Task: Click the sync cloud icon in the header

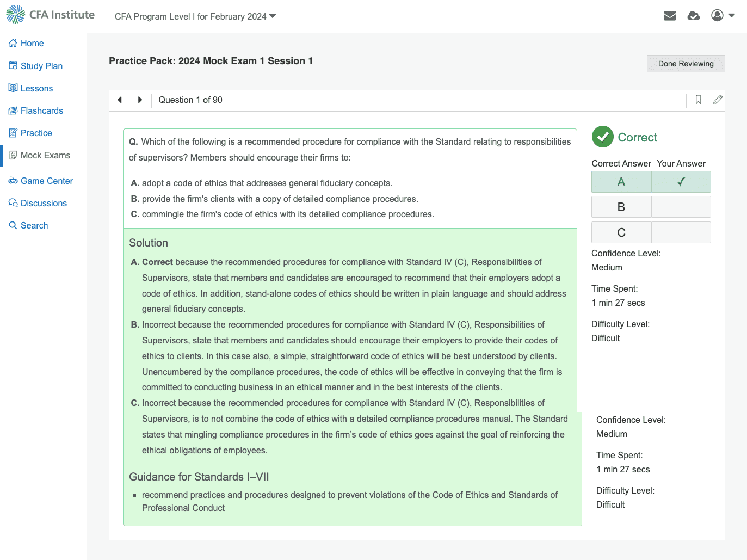Action: click(693, 16)
